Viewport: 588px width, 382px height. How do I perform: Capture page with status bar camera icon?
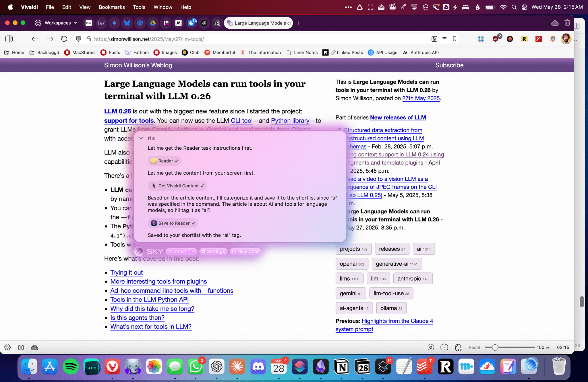click(430, 348)
